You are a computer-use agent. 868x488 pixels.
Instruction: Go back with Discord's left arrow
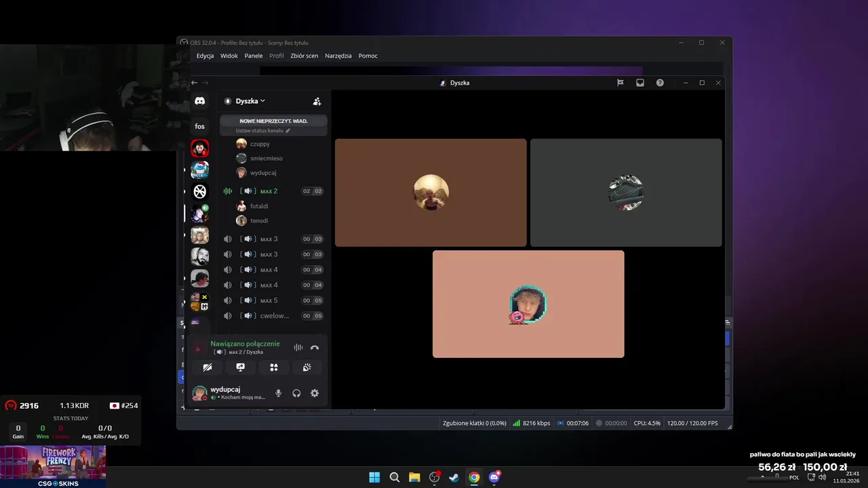tap(195, 83)
